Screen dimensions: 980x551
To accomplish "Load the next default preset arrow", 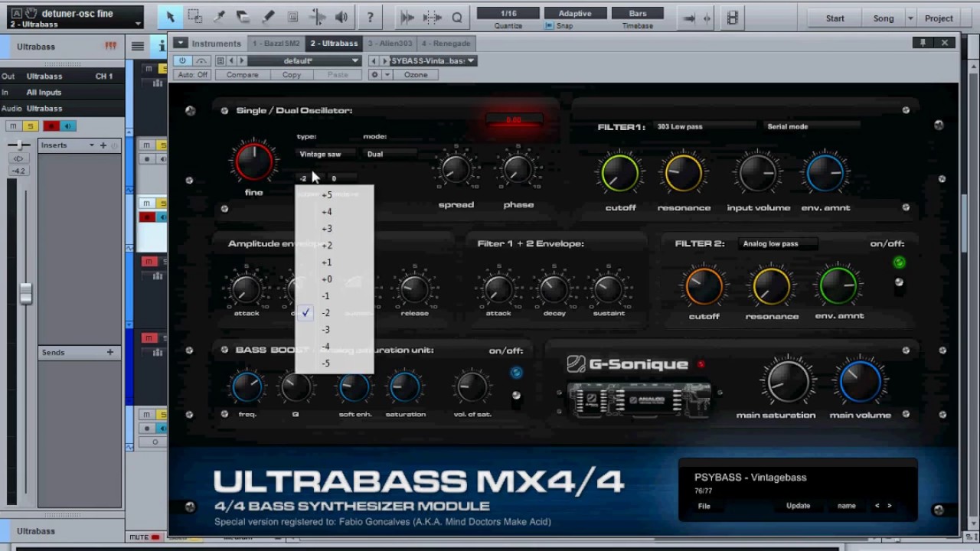I will 242,60.
